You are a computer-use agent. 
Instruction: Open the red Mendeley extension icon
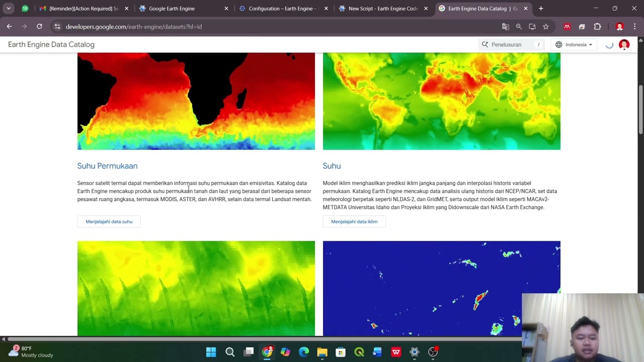click(567, 27)
